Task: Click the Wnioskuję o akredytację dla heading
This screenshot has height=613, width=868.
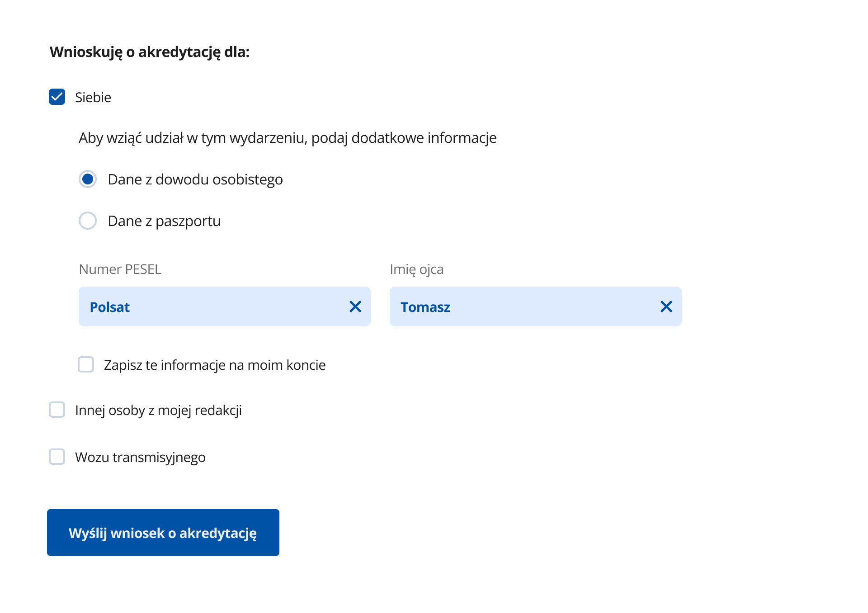Action: pyautogui.click(x=150, y=52)
